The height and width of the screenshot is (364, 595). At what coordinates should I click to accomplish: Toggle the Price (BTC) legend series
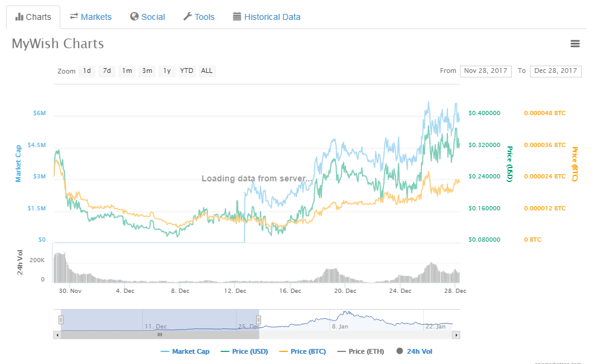[303, 351]
